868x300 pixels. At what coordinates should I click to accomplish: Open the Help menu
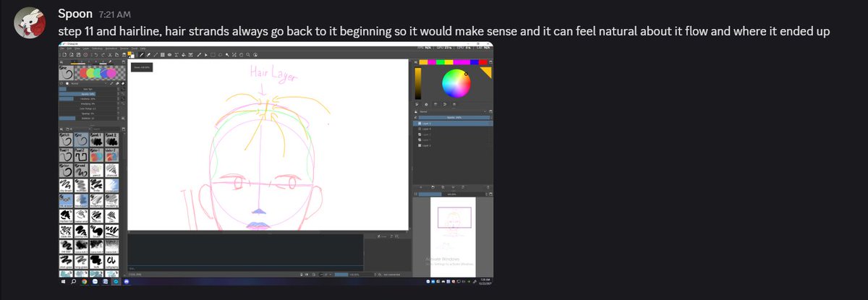(142, 48)
